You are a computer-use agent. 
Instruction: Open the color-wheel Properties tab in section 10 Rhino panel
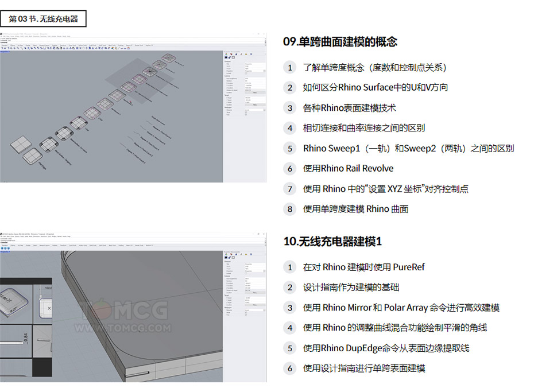click(226, 254)
